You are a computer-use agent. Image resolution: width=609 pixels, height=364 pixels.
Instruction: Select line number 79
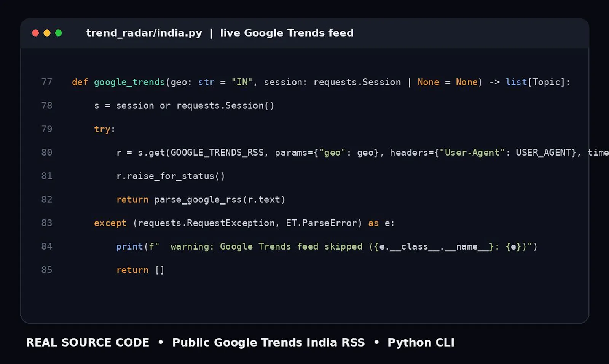tap(47, 129)
